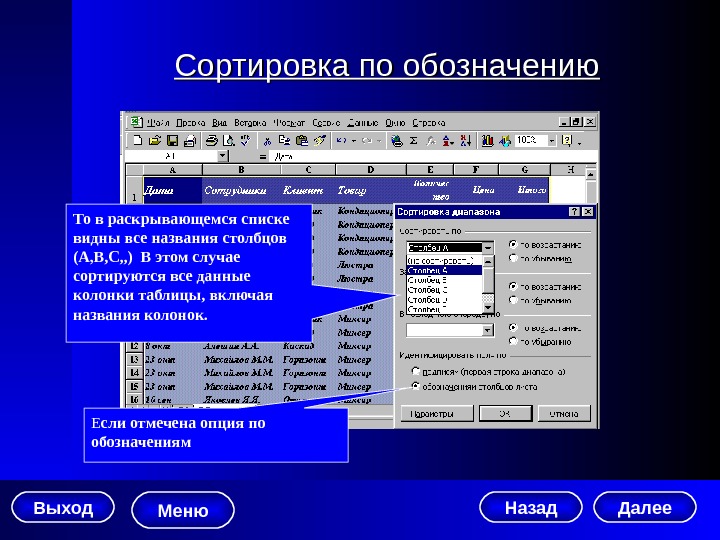This screenshot has width=720, height=540.
Task: Click the Spelling check icon
Action: [x=245, y=141]
